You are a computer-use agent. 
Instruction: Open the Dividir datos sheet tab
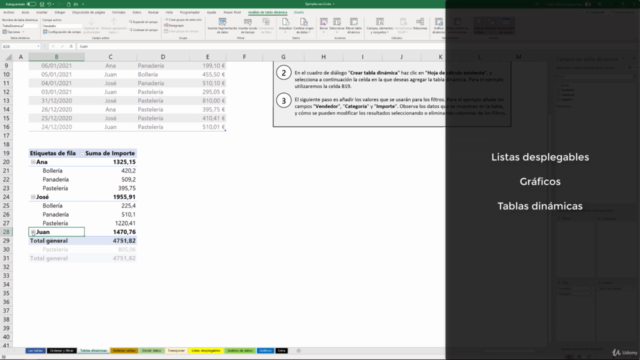(151, 351)
